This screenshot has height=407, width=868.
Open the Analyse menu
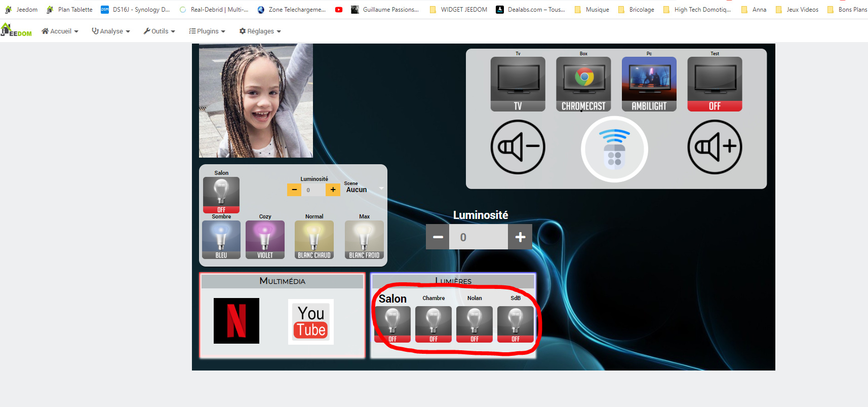[111, 31]
